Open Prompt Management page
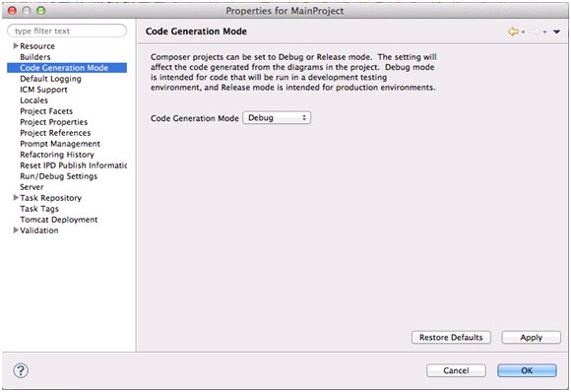Viewport: 571px width, 392px height. [x=60, y=144]
